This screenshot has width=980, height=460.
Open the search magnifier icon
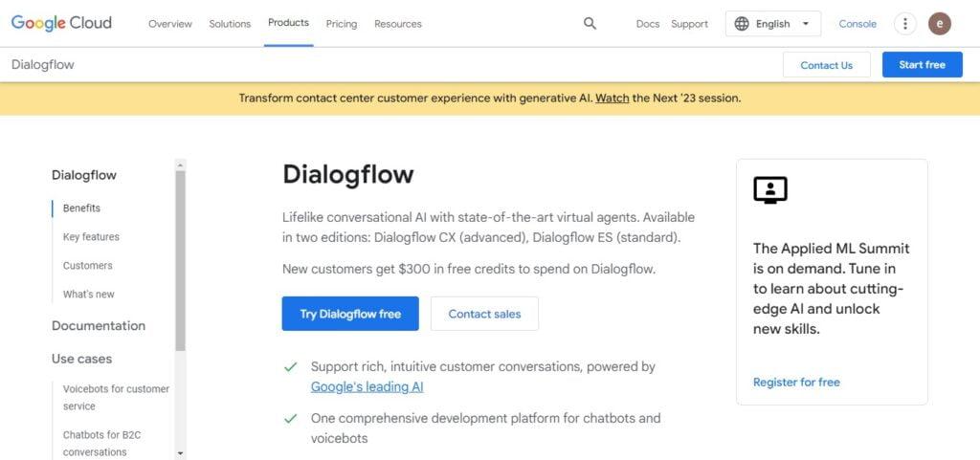pos(590,24)
